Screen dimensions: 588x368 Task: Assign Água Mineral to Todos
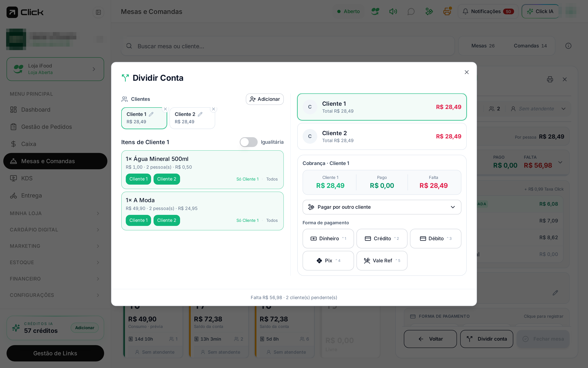[272, 179]
